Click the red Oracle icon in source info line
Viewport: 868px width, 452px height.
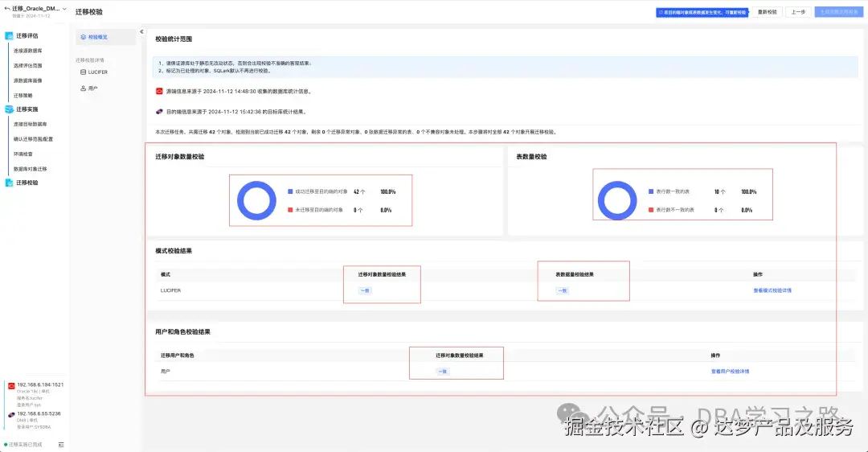(159, 92)
